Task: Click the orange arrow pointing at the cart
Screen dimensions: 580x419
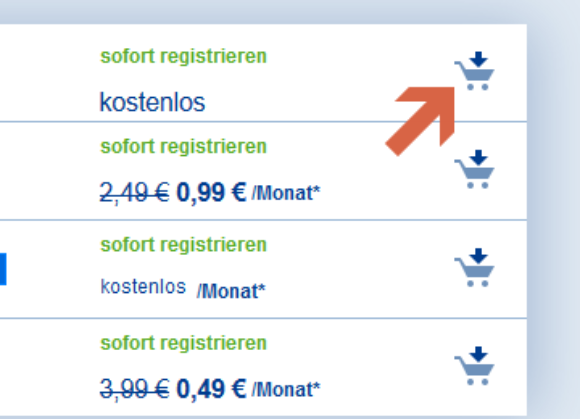Action: coord(420,121)
